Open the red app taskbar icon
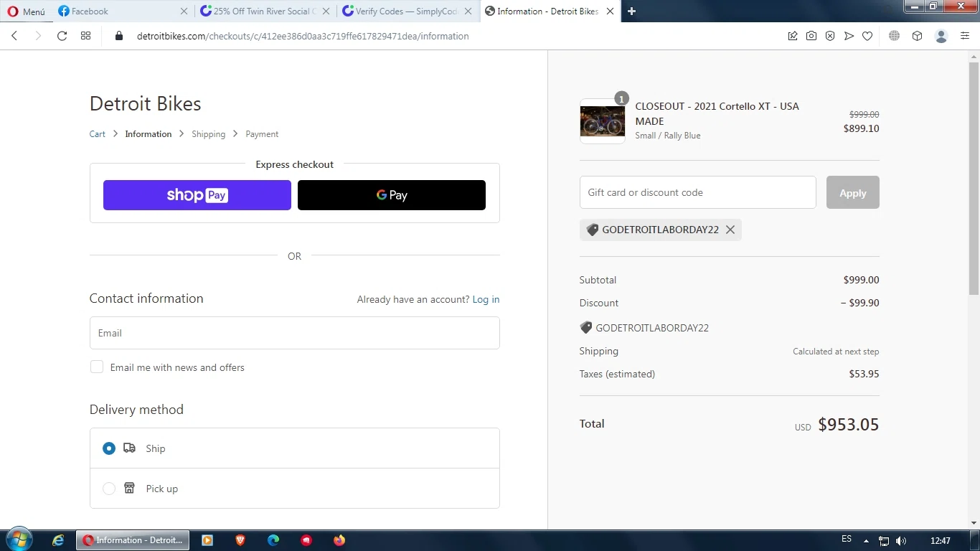980x551 pixels. point(306,540)
